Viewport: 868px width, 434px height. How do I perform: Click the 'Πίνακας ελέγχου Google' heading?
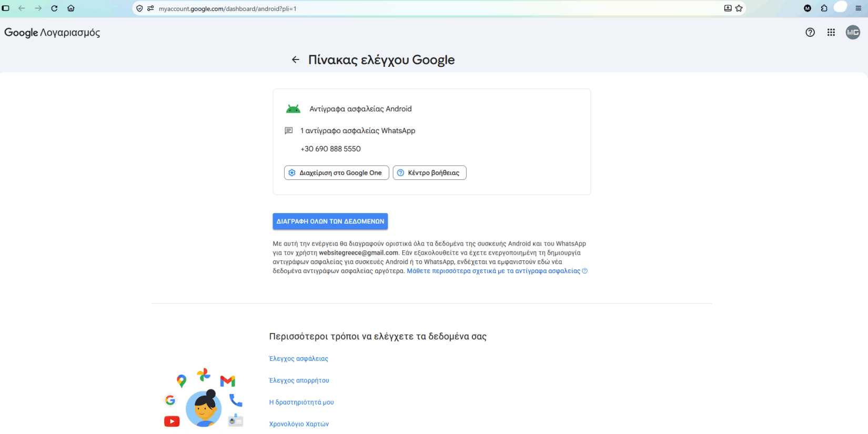(381, 60)
